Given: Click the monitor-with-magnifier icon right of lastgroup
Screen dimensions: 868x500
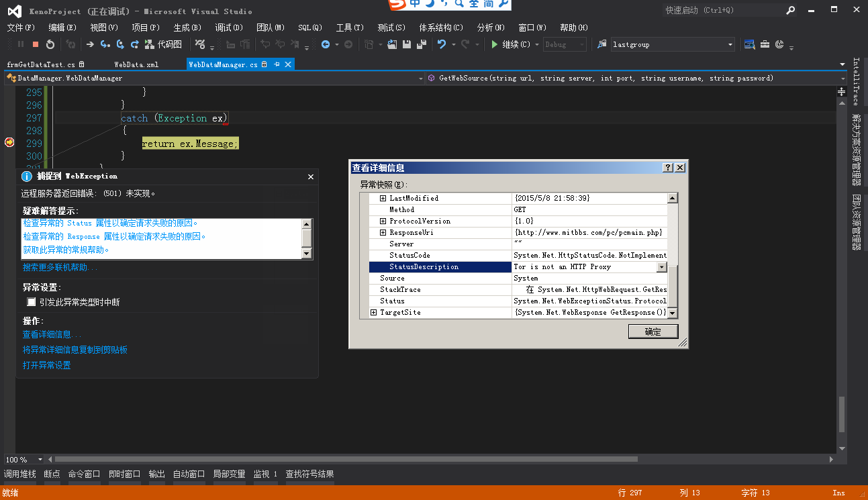Looking at the screenshot, I should [749, 44].
